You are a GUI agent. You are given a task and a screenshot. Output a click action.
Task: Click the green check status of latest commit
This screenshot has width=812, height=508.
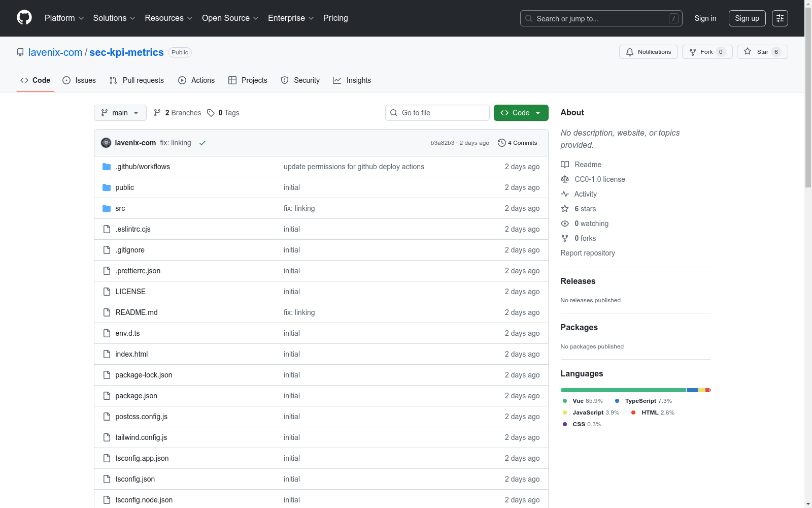[202, 143]
